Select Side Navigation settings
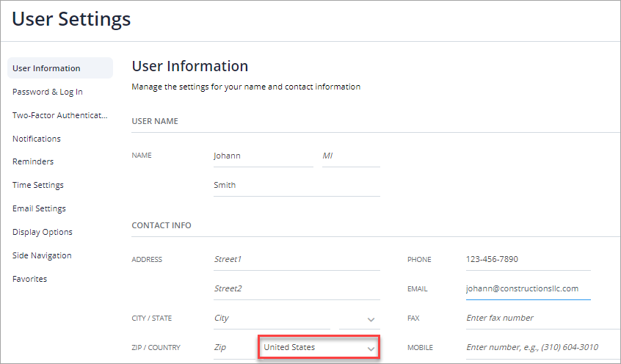621x364 pixels. tap(42, 255)
